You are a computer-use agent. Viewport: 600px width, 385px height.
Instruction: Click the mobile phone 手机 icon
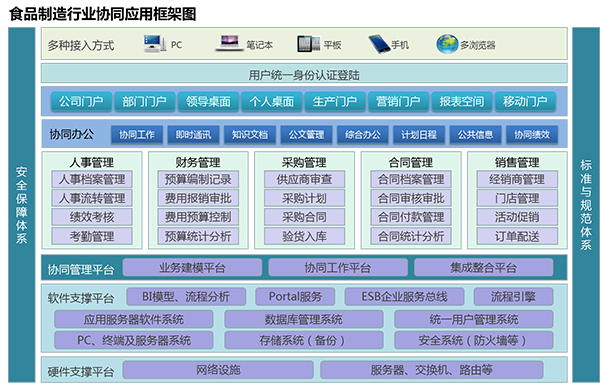379,44
